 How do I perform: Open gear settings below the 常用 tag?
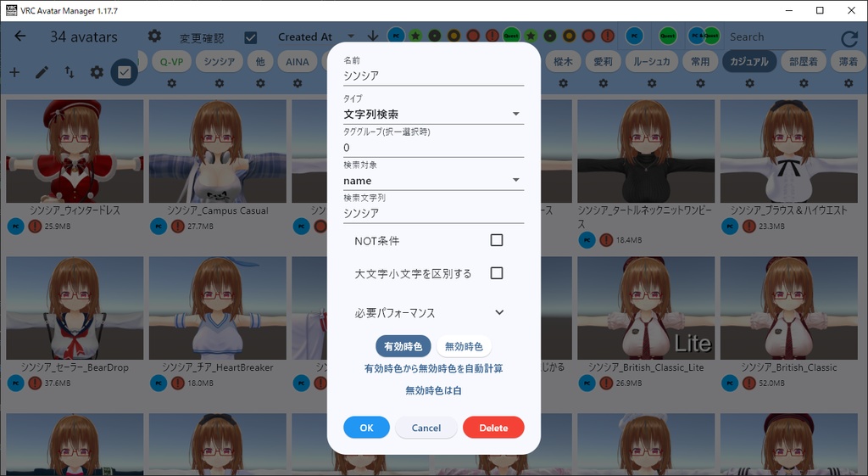pyautogui.click(x=700, y=83)
